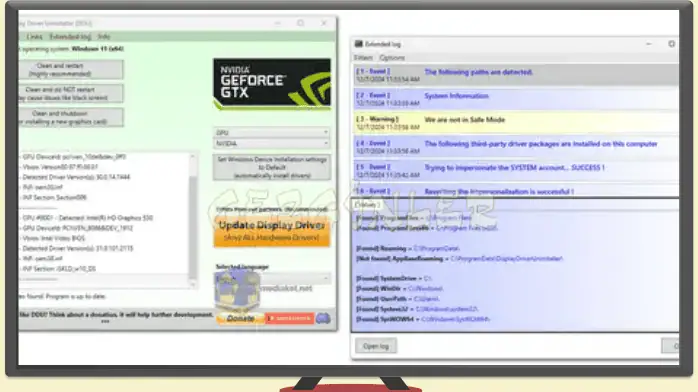Select log row 'Reverting the impersonation is successful'
The width and height of the screenshot is (698, 392).
tap(515, 191)
